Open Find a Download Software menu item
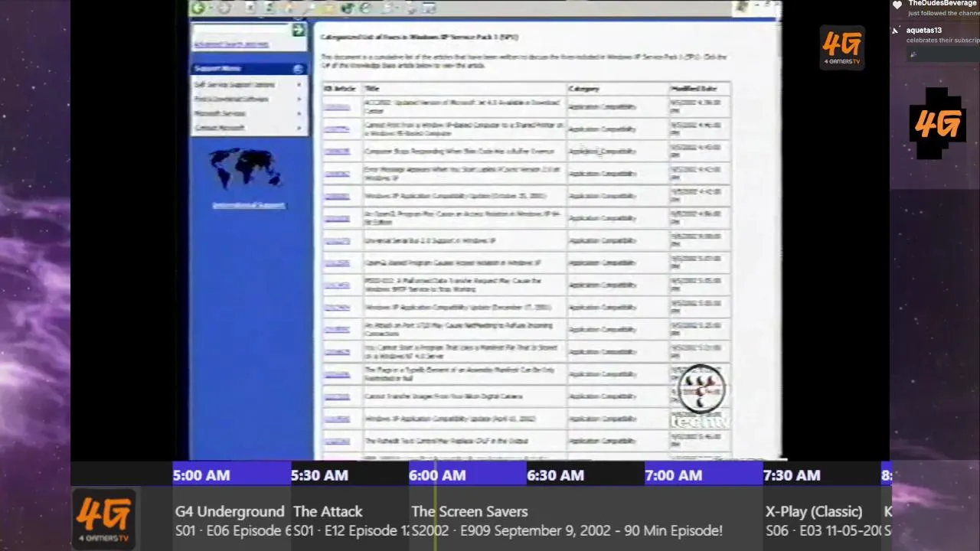The width and height of the screenshot is (980, 551). (x=231, y=99)
